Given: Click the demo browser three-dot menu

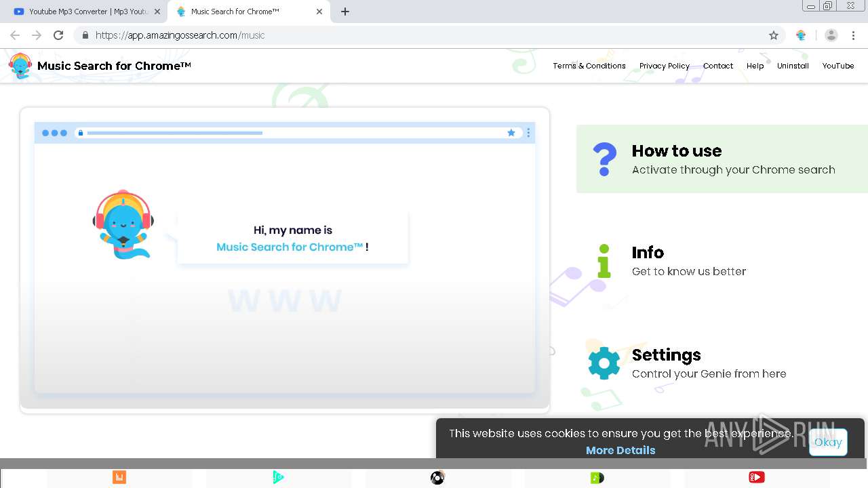Looking at the screenshot, I should [528, 133].
